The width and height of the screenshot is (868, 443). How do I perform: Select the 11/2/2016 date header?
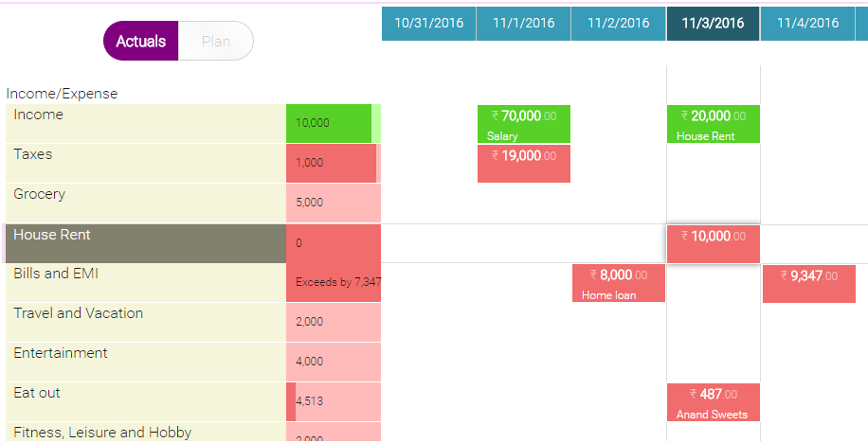coord(618,24)
